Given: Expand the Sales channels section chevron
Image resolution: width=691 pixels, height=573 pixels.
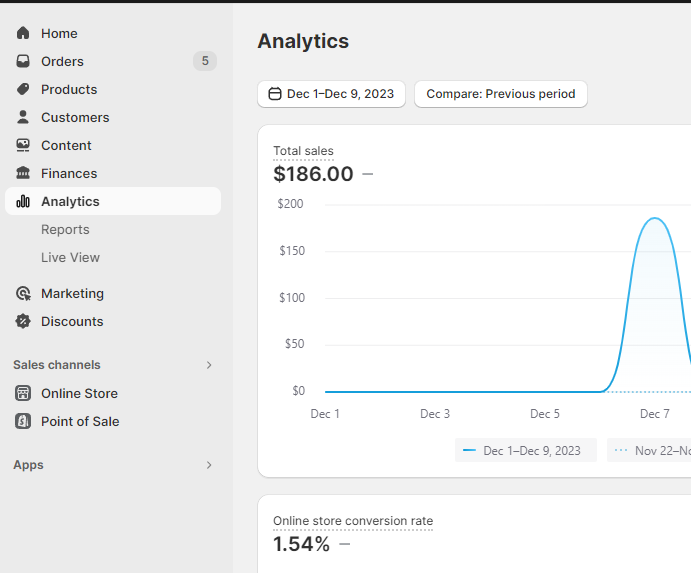Looking at the screenshot, I should tap(209, 365).
